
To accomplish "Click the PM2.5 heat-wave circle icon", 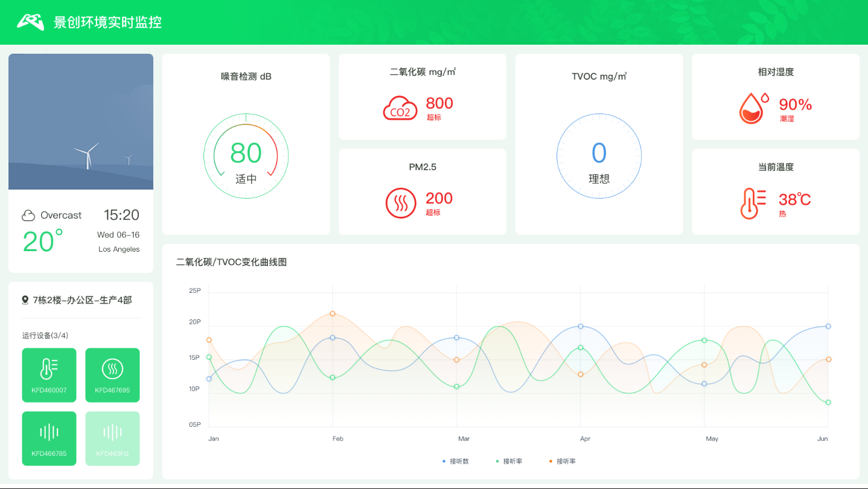I will tap(401, 203).
